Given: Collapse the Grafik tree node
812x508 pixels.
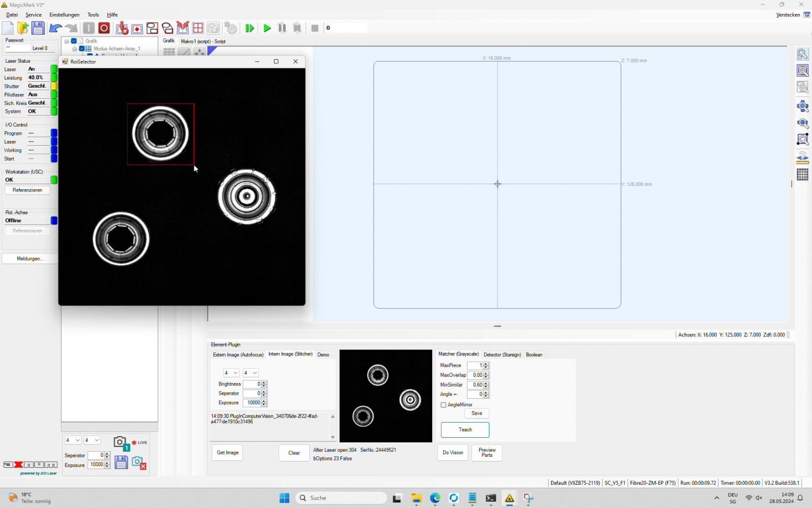Looking at the screenshot, I should 67,41.
